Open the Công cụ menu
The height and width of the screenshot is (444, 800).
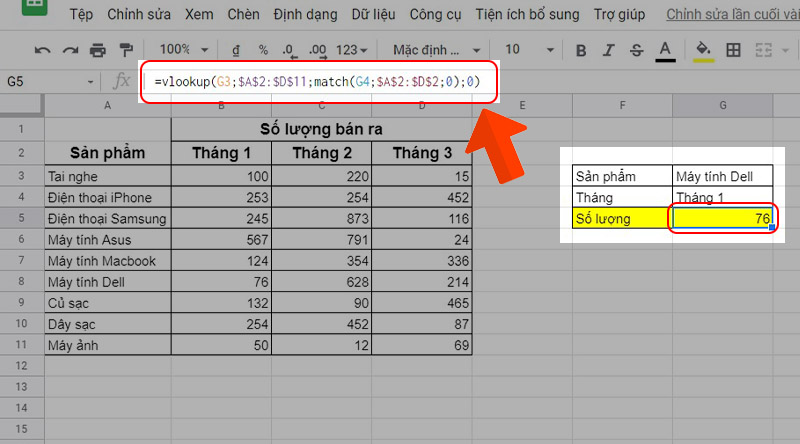tap(435, 14)
